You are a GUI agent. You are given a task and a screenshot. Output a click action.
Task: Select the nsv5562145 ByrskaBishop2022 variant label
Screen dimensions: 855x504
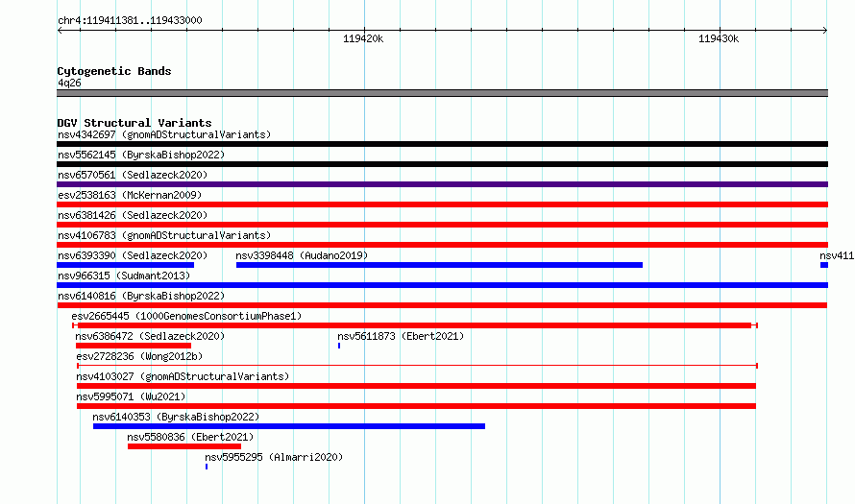141,155
